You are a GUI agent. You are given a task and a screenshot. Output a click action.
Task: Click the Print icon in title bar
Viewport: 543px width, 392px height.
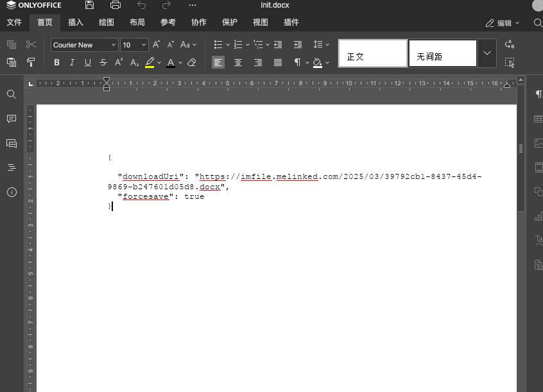coord(116,5)
